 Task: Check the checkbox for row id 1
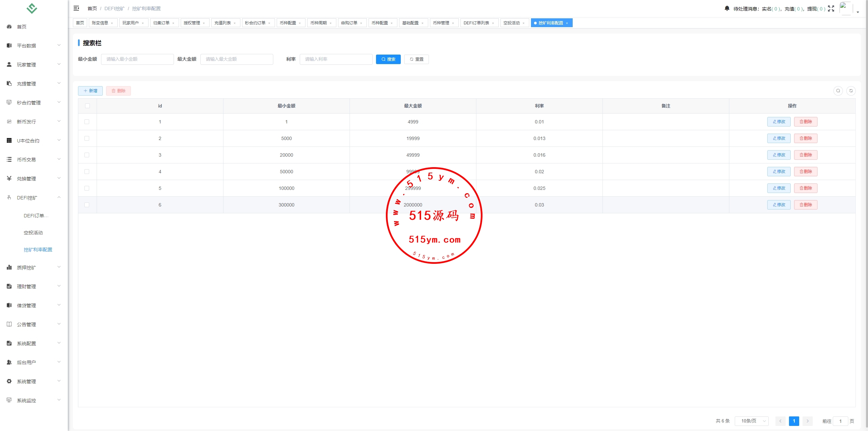(x=87, y=122)
